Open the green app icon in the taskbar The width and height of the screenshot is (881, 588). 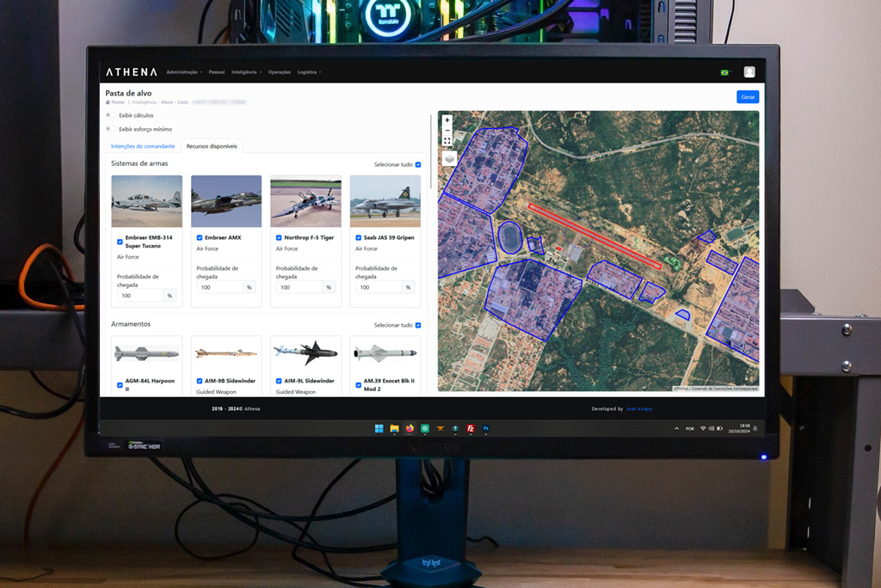(425, 428)
